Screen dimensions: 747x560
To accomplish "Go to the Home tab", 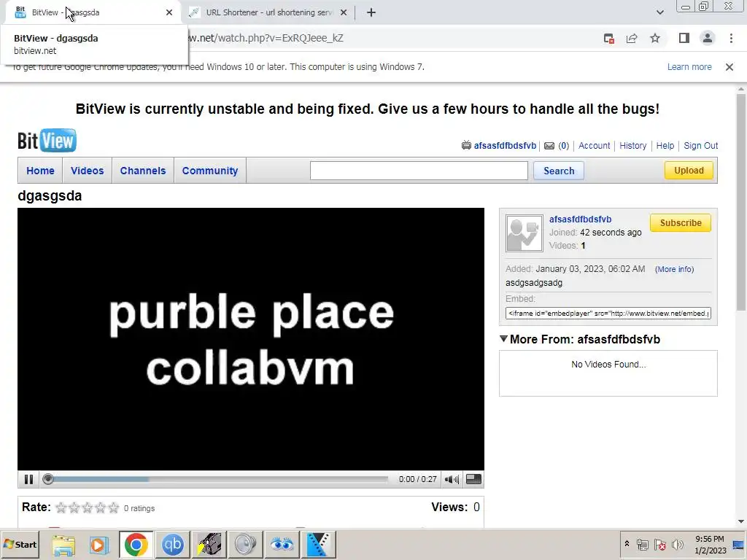I will point(41,171).
